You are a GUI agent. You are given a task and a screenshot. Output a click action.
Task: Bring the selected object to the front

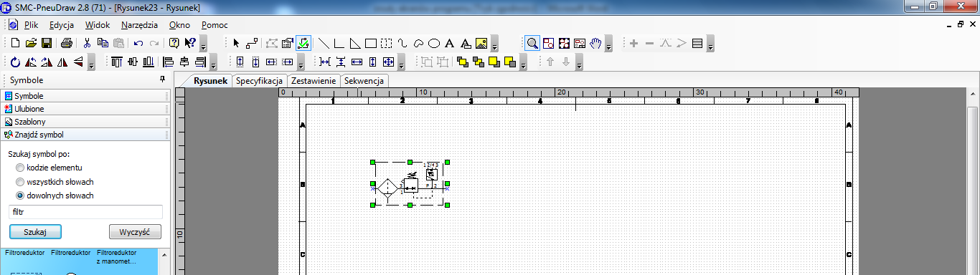[x=463, y=62]
